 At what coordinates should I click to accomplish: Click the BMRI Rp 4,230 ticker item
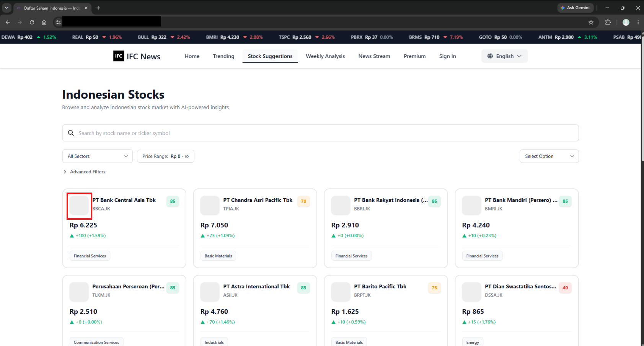234,37
